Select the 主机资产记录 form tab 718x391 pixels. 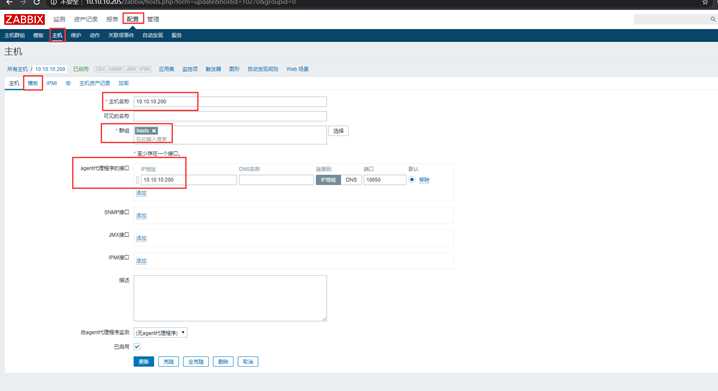pos(95,83)
